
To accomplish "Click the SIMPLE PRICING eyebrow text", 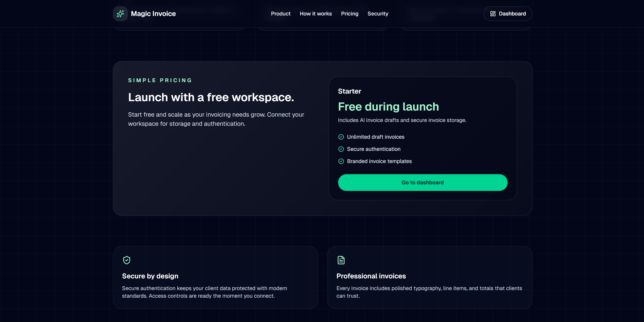I will (160, 80).
